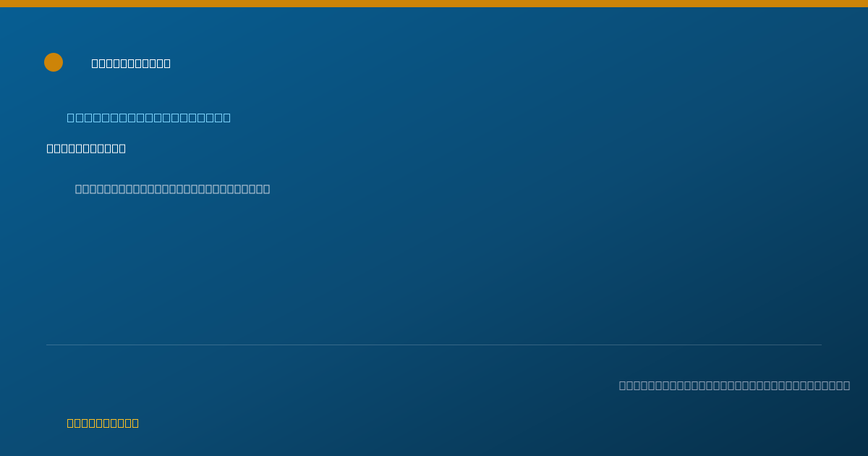Image resolution: width=868 pixels, height=456 pixels.
Task: Click the thin horizontal divider line
Action: click(x=434, y=345)
